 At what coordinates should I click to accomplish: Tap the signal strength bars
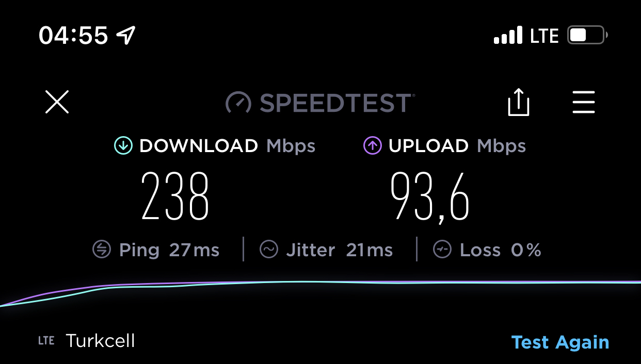coord(508,36)
